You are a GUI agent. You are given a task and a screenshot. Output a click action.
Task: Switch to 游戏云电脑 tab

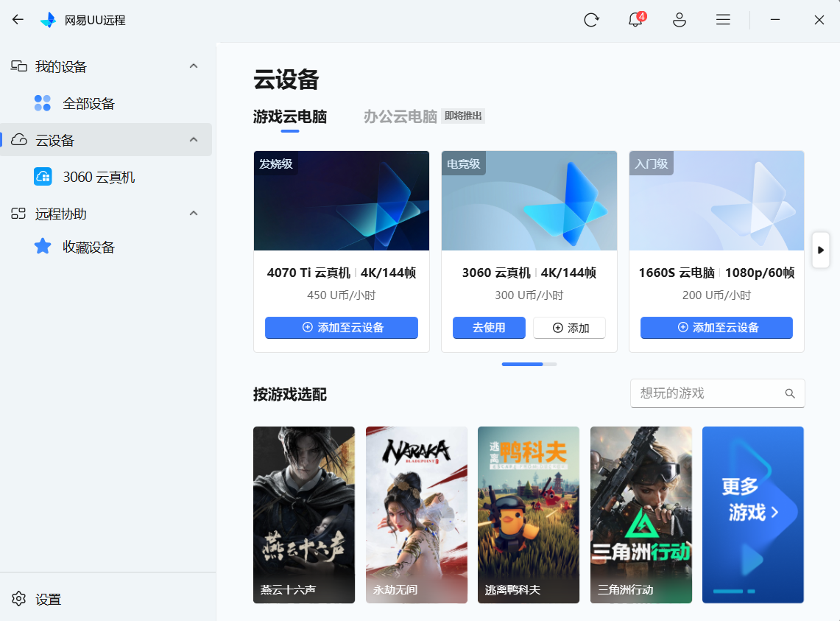point(290,117)
